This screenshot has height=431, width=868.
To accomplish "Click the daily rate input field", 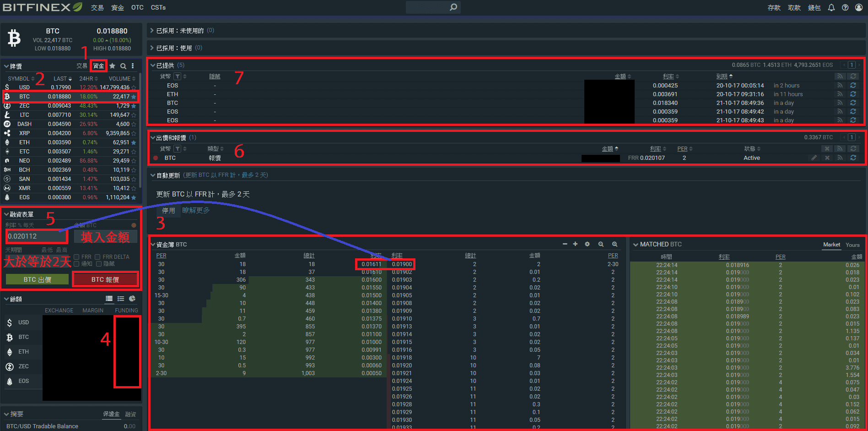I will pos(37,236).
